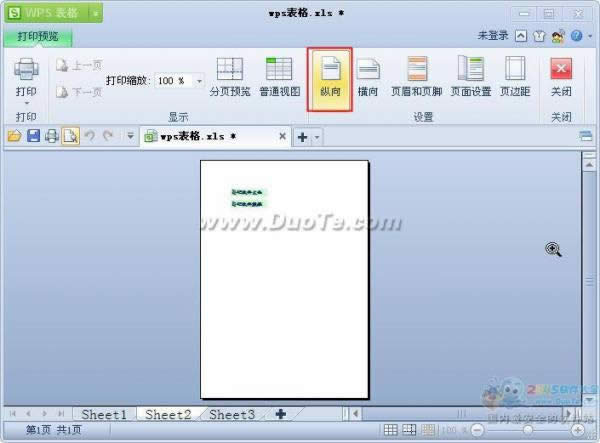Click the small printer icon in quick toolbar

tap(52, 136)
